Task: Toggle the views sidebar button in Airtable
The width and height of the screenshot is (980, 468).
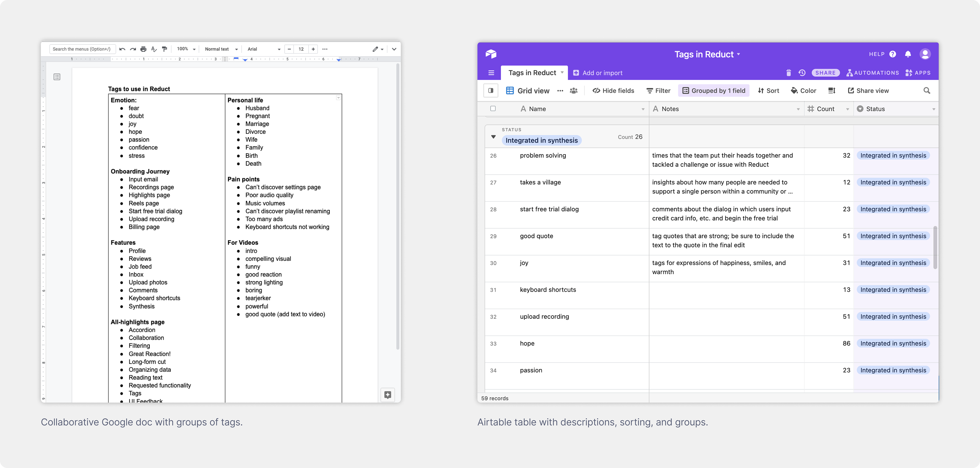Action: 491,91
